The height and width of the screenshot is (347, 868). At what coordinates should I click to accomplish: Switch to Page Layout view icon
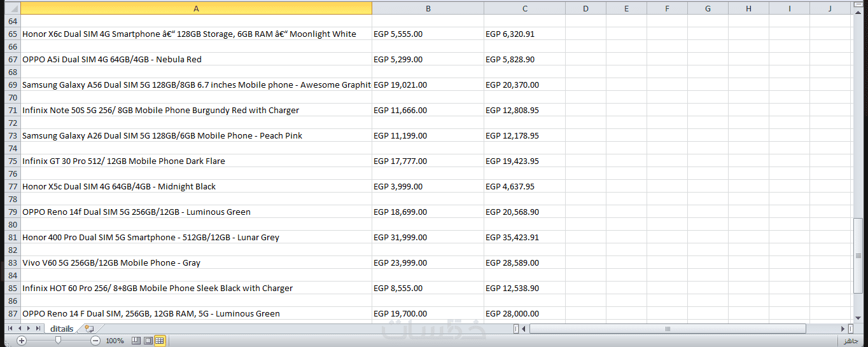coord(148,341)
